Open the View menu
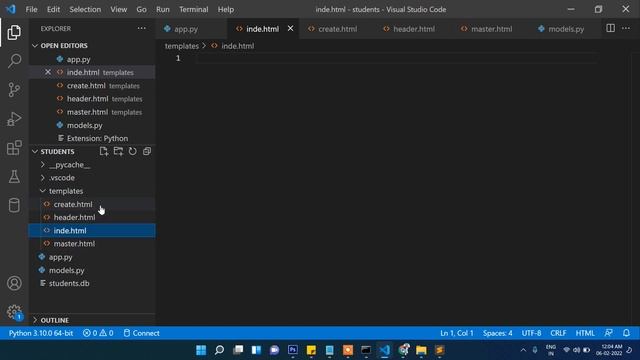 click(x=118, y=9)
